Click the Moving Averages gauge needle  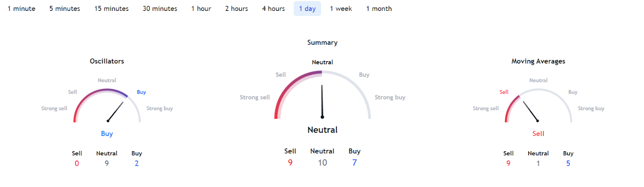point(530,111)
